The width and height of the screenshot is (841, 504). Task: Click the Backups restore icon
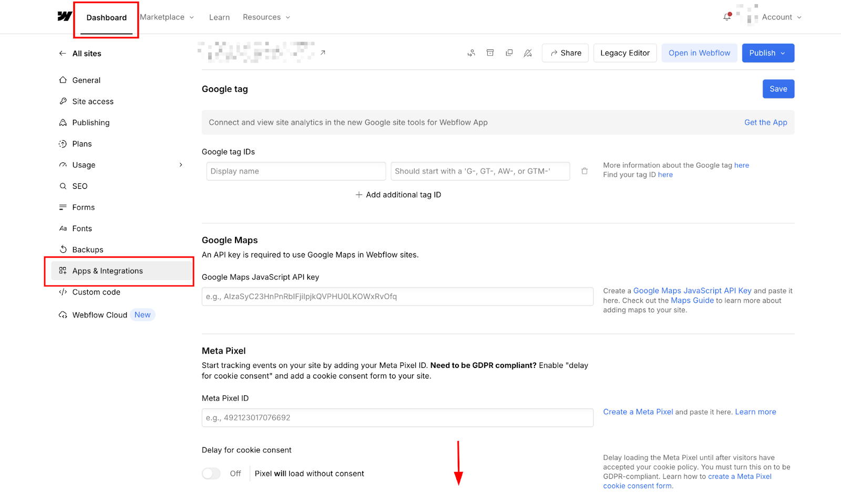63,249
